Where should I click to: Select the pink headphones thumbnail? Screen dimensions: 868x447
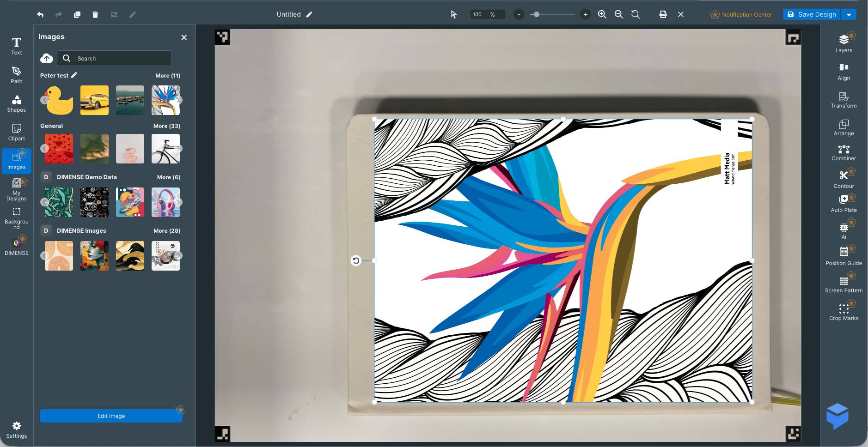tap(166, 202)
